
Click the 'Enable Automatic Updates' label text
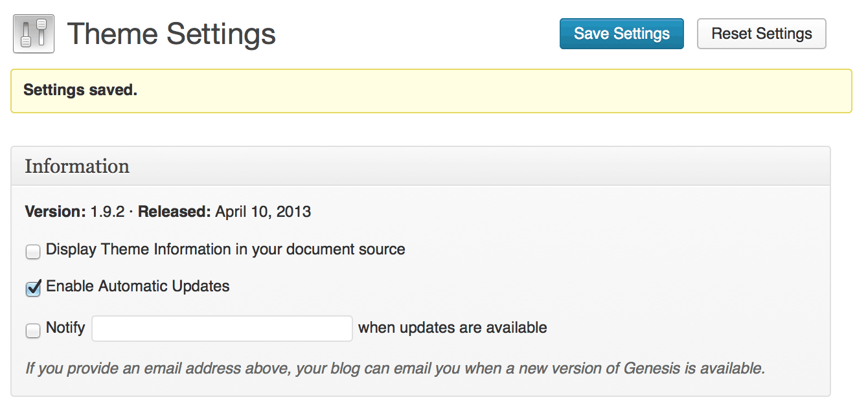[138, 286]
